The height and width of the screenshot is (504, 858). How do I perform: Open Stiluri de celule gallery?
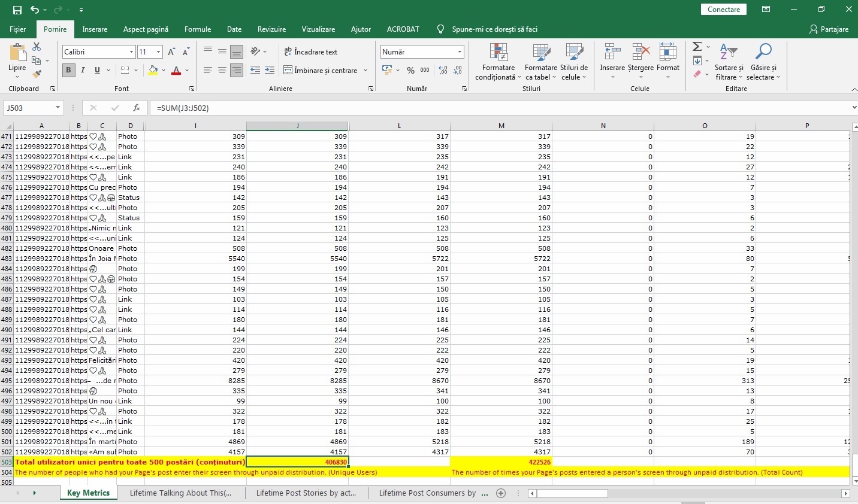click(574, 62)
